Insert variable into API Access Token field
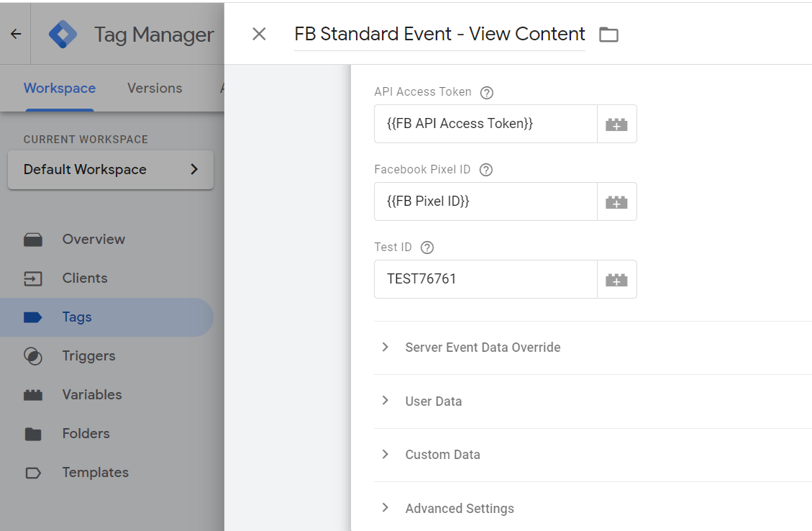812x531 pixels. (x=616, y=124)
